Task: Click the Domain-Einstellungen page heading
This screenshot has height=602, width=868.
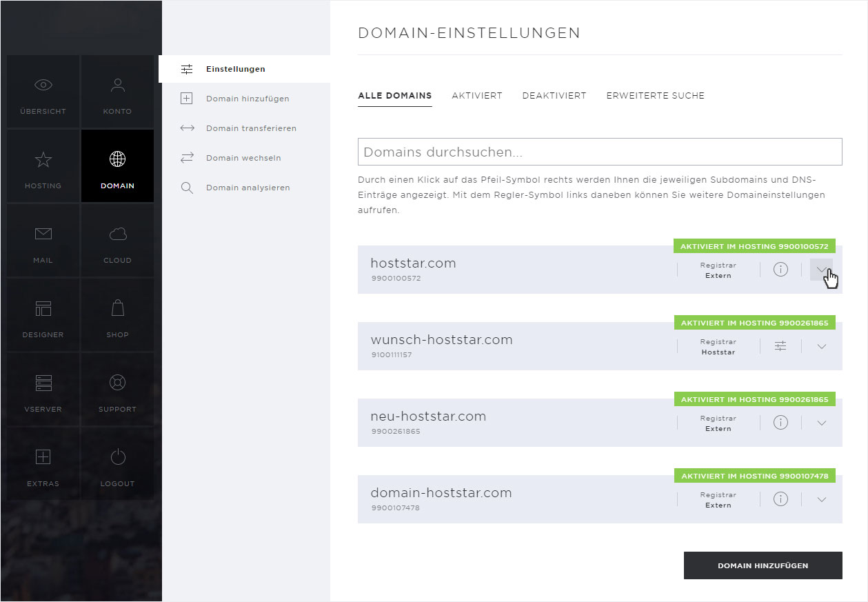Action: (469, 33)
